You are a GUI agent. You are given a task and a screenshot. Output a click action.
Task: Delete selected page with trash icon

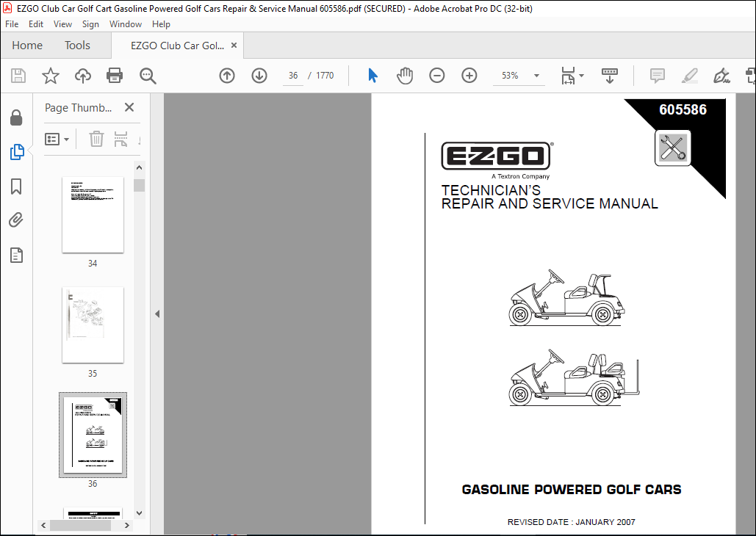tap(96, 140)
